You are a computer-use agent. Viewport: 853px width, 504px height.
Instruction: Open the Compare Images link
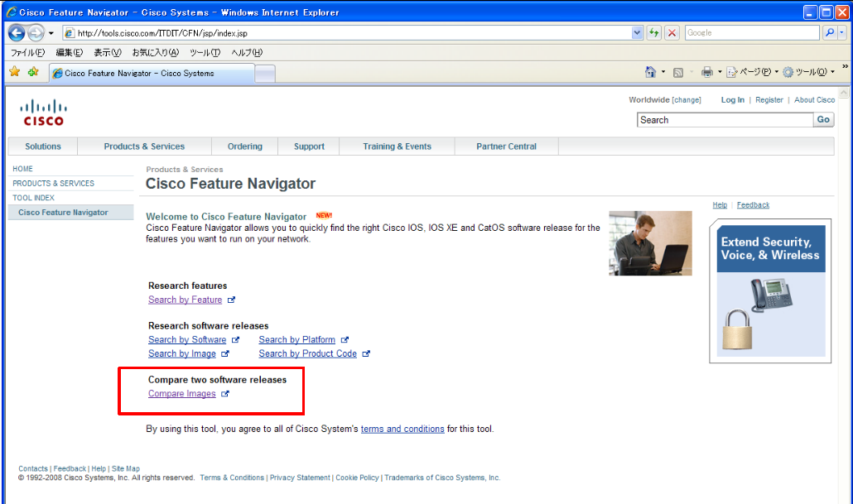[181, 394]
